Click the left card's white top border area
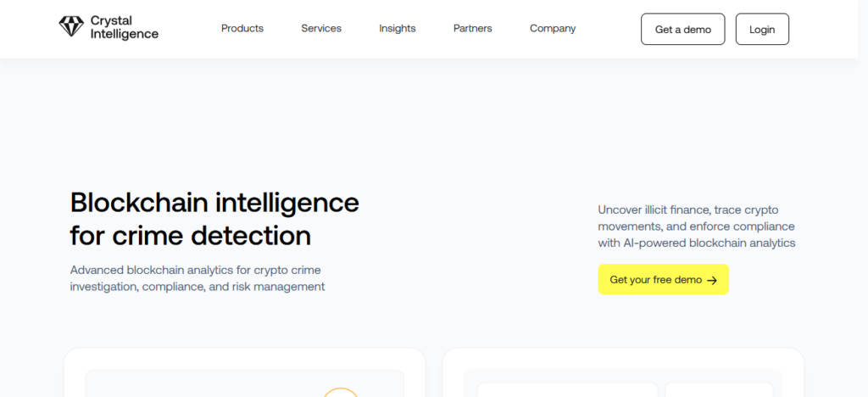The width and height of the screenshot is (868, 397). tap(244, 357)
